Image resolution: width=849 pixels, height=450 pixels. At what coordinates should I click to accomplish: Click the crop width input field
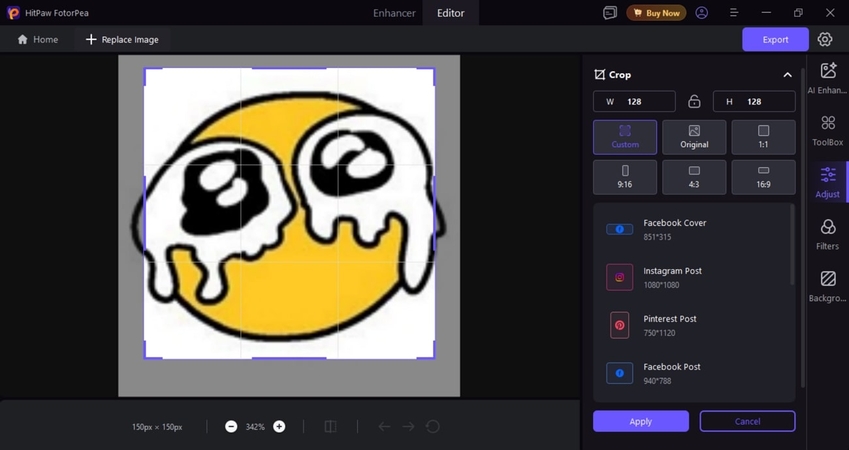pyautogui.click(x=634, y=101)
